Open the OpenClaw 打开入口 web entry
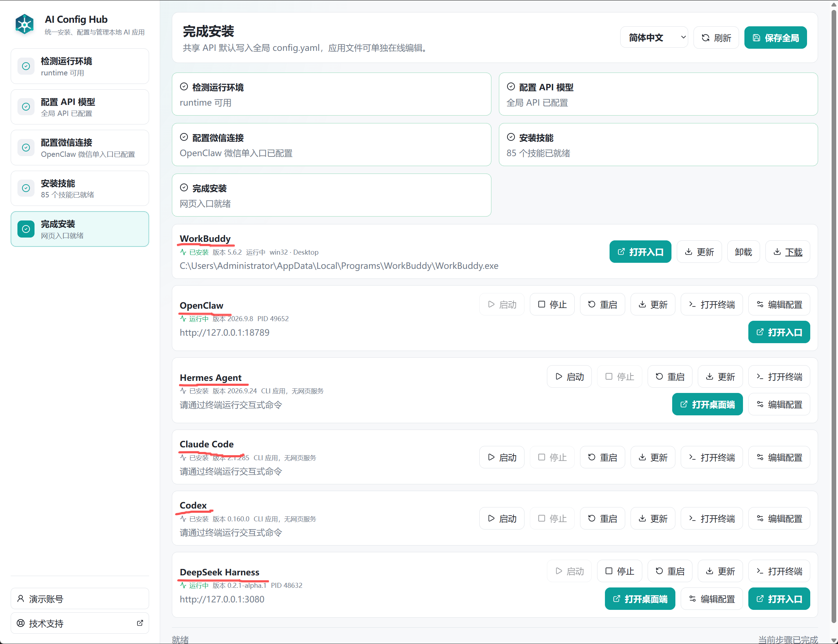 (779, 332)
